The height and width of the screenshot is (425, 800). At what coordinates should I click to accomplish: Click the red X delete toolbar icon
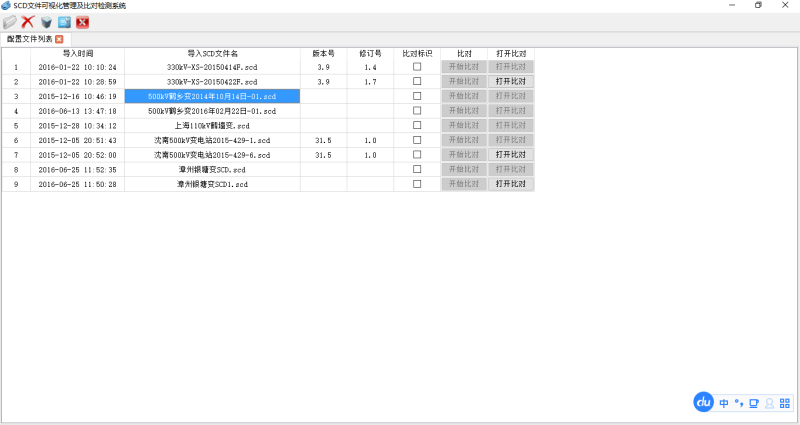click(x=28, y=22)
